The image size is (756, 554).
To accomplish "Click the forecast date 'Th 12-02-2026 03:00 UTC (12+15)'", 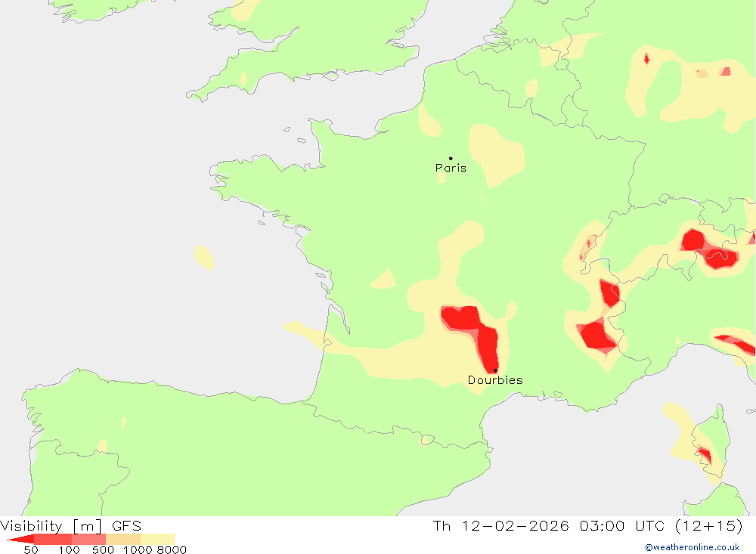I will pos(587,525).
